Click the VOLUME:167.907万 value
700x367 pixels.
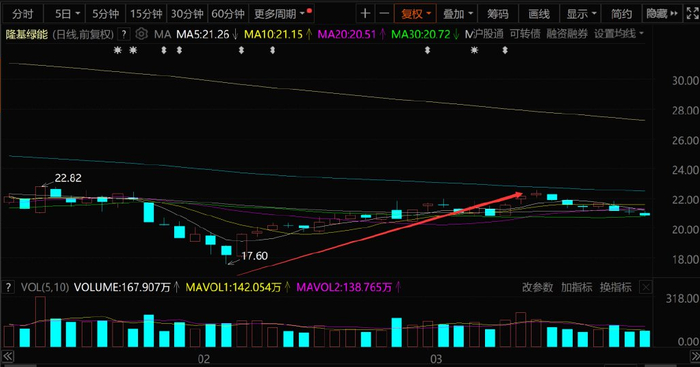[122, 287]
